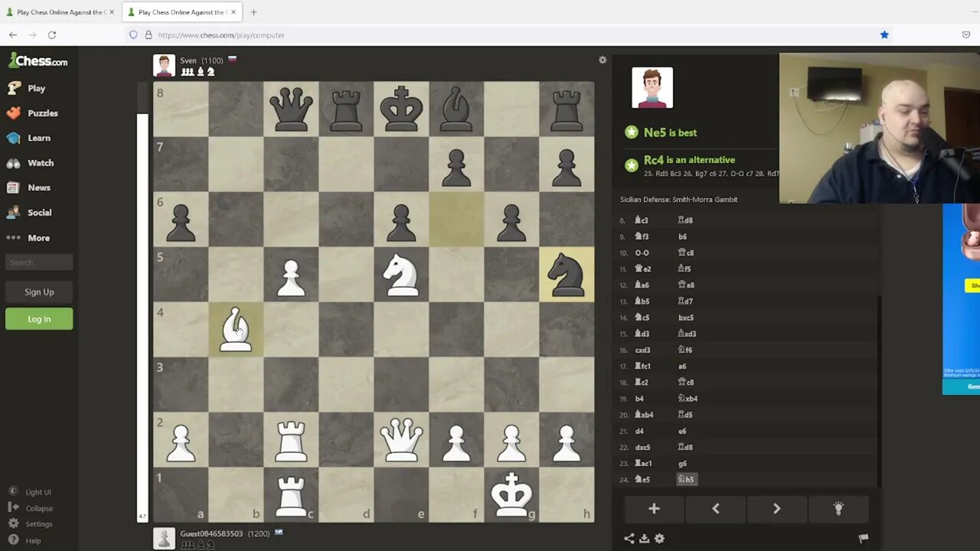The height and width of the screenshot is (551, 980).
Task: Open sidebar Settings
Action: (31, 524)
